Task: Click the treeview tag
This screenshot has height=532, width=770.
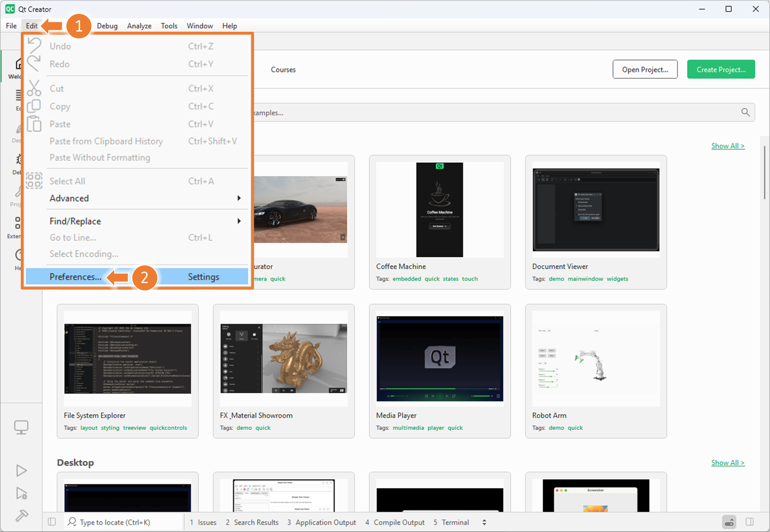Action: 135,427
